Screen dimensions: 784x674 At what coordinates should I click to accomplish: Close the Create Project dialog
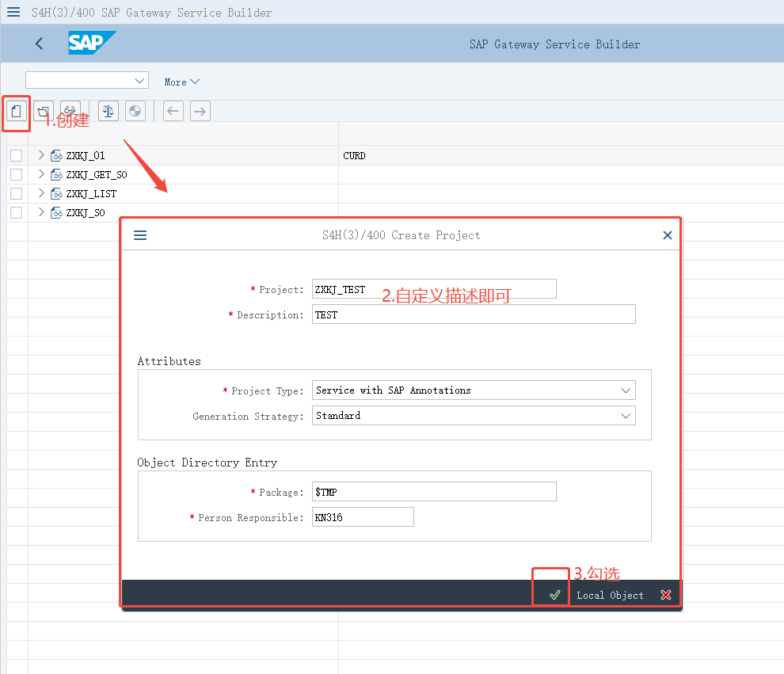(667, 235)
